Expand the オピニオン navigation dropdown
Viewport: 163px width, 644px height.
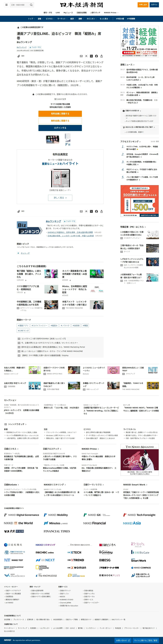92,19
